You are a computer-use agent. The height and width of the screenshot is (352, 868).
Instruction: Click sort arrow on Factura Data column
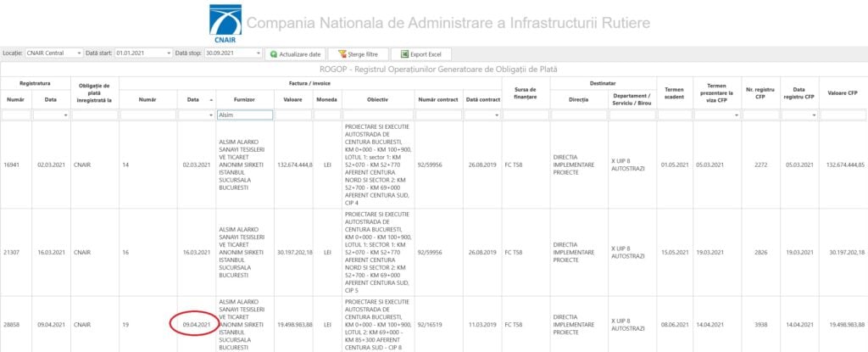point(211,100)
